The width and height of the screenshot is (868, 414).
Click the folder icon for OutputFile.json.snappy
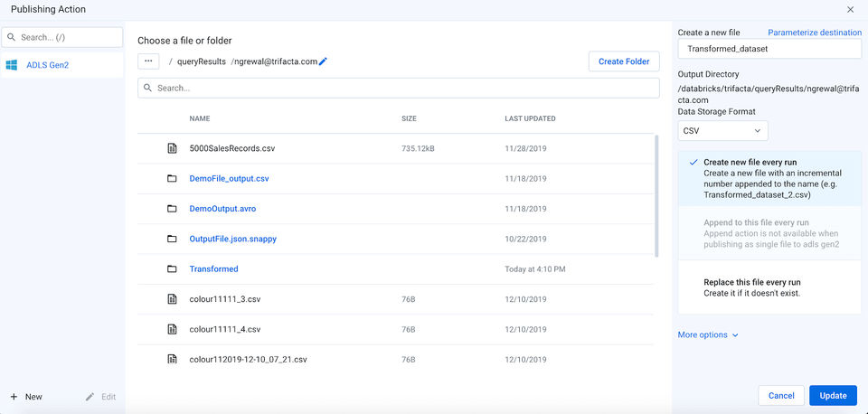tap(172, 240)
